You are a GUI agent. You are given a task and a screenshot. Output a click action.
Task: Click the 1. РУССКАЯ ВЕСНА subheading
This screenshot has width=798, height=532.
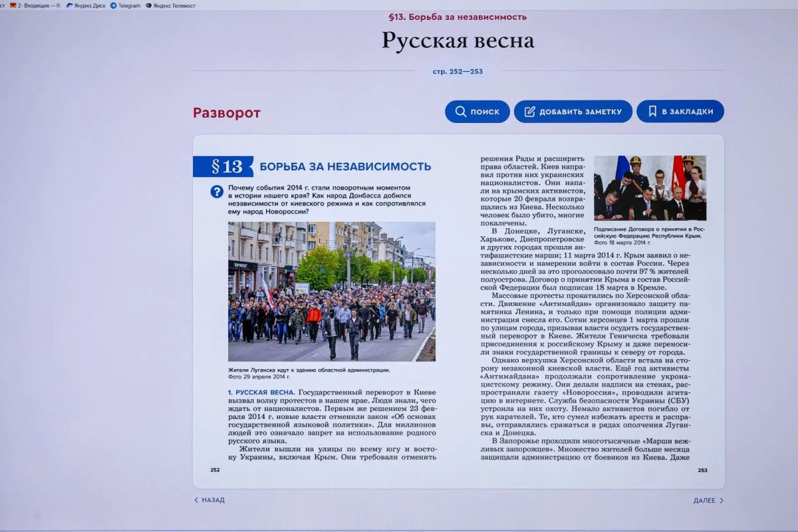261,392
